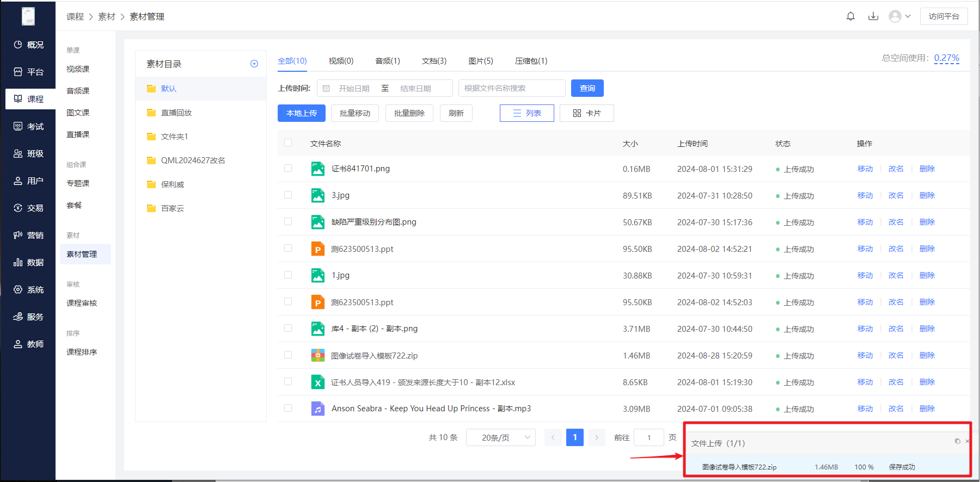Viewport: 980px width, 482px height.
Task: Open the 百家云 folder
Action: pos(201,208)
